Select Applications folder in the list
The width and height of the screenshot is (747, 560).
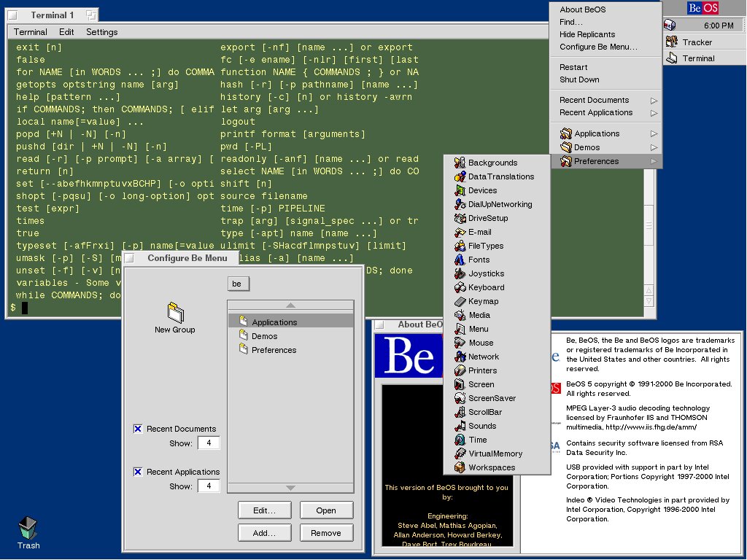coord(290,322)
